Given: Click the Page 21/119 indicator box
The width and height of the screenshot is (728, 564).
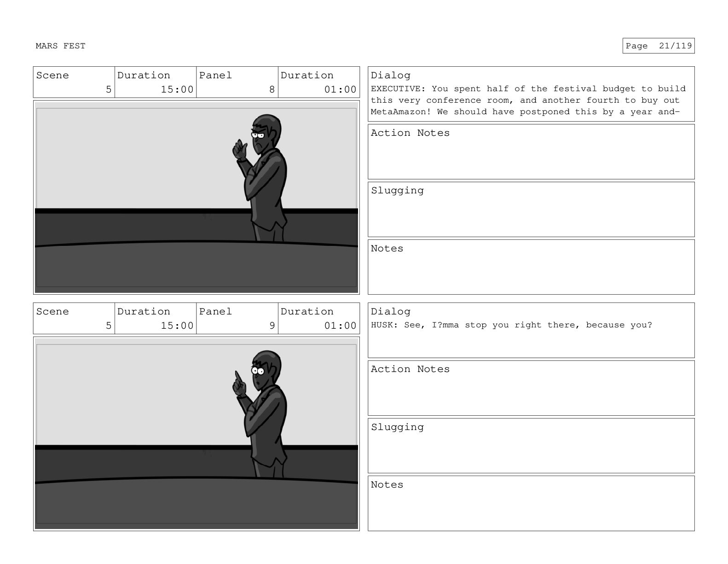Looking at the screenshot, I should [659, 46].
